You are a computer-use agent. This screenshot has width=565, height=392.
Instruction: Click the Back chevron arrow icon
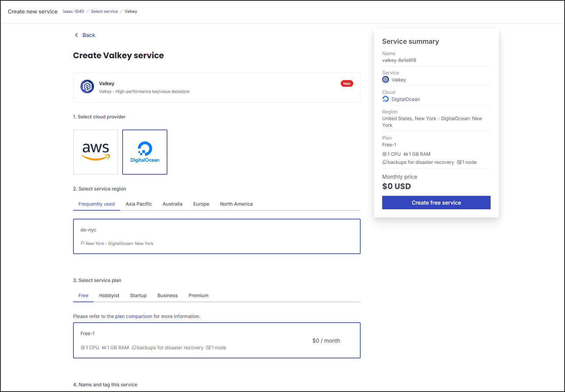point(76,35)
